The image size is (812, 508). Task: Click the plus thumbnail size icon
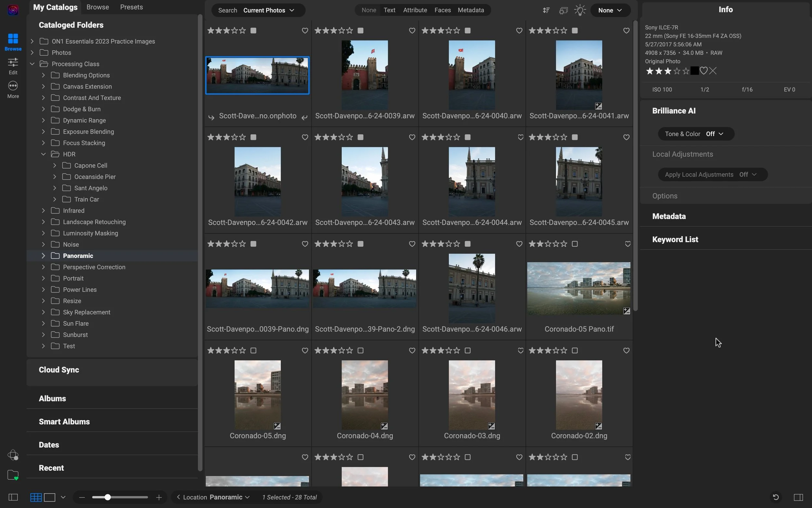(159, 497)
